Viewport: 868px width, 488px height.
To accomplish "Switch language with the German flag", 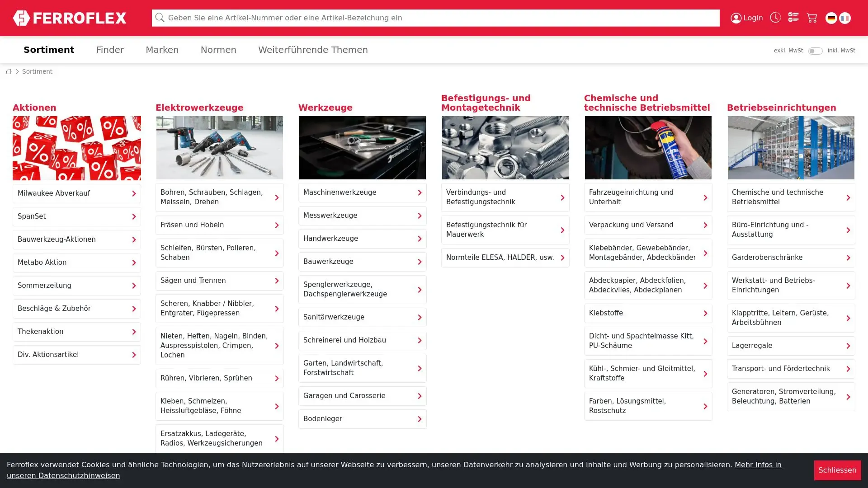I will (x=831, y=18).
